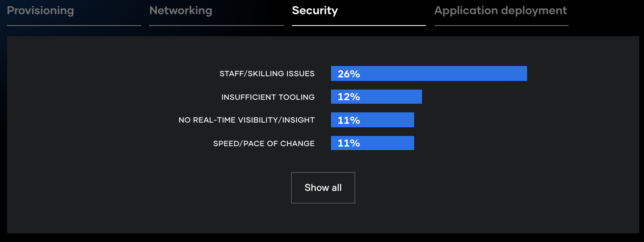Switch to the Provisioning tab

[40, 11]
